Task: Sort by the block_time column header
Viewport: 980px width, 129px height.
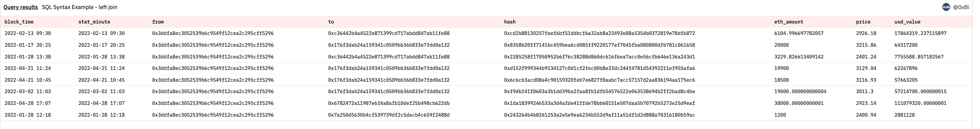Action: (19, 22)
